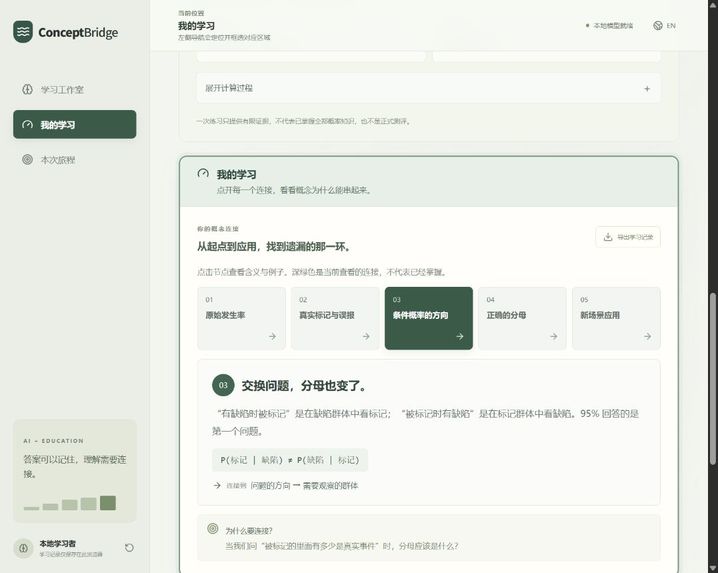Click the 本地模型就绪 status indicator
The width and height of the screenshot is (718, 573).
click(609, 26)
